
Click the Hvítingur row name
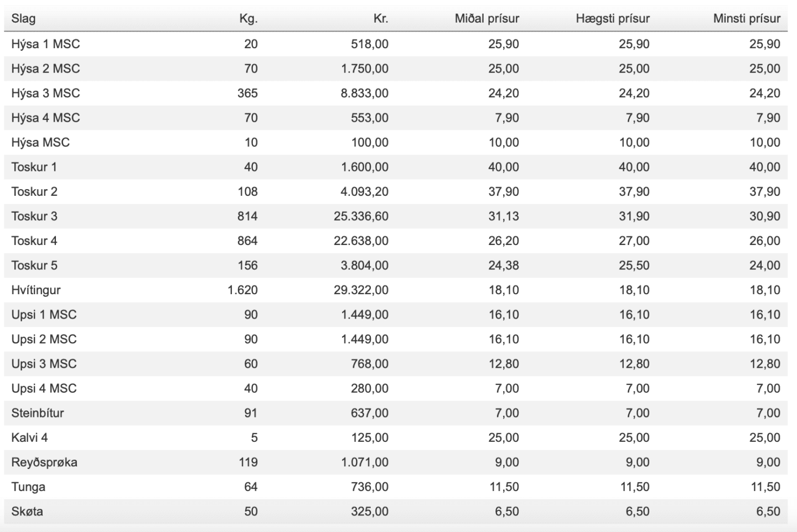pyautogui.click(x=36, y=290)
